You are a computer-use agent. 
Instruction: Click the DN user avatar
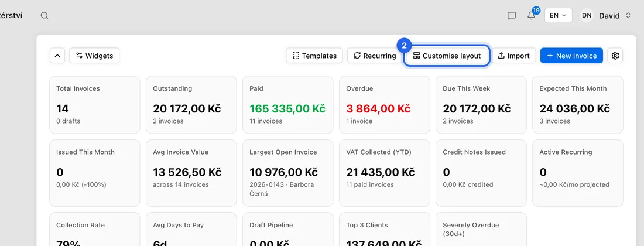[x=587, y=16]
